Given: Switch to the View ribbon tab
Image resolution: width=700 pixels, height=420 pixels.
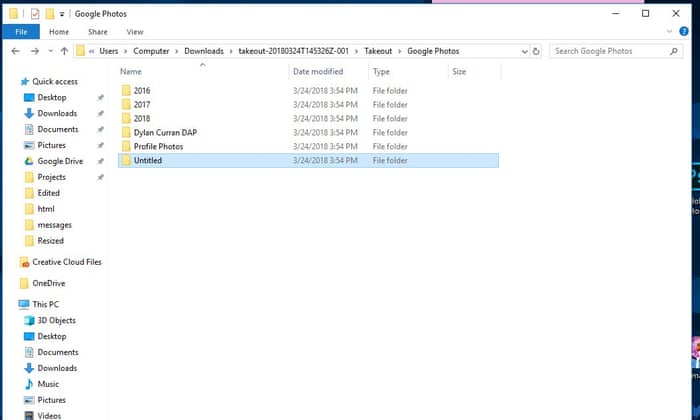Looking at the screenshot, I should pos(134,32).
